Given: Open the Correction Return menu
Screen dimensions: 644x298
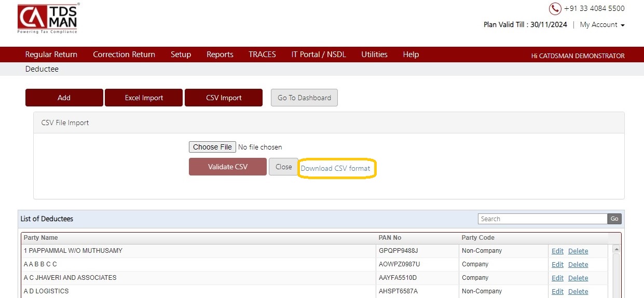Looking at the screenshot, I should (124, 55).
